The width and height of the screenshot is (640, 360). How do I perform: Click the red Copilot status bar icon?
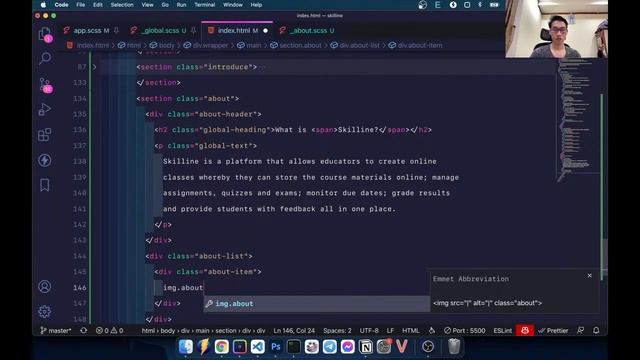pyautogui.click(x=525, y=331)
